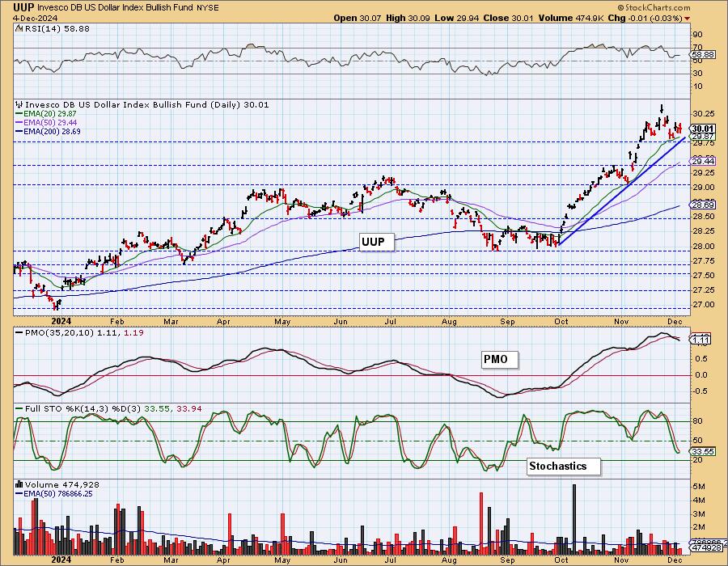Click the candlestick icon beside the price legend
The image size is (728, 566).
pyautogui.click(x=19, y=104)
